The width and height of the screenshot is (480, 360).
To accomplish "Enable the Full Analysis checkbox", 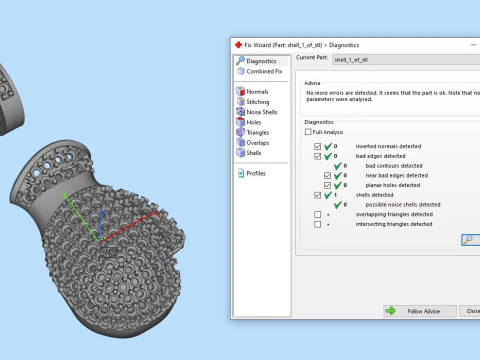I will [308, 132].
